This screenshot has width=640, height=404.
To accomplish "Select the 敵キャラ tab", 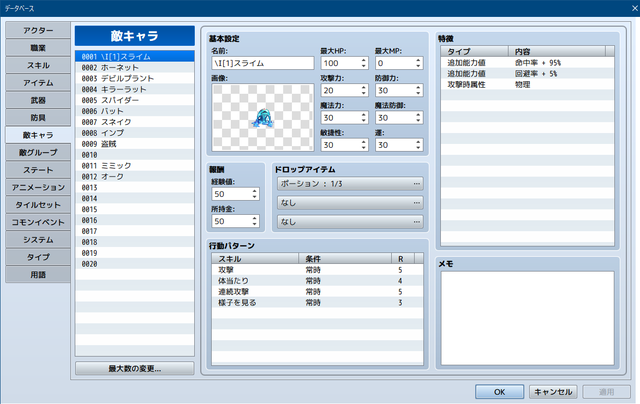I will pos(38,135).
